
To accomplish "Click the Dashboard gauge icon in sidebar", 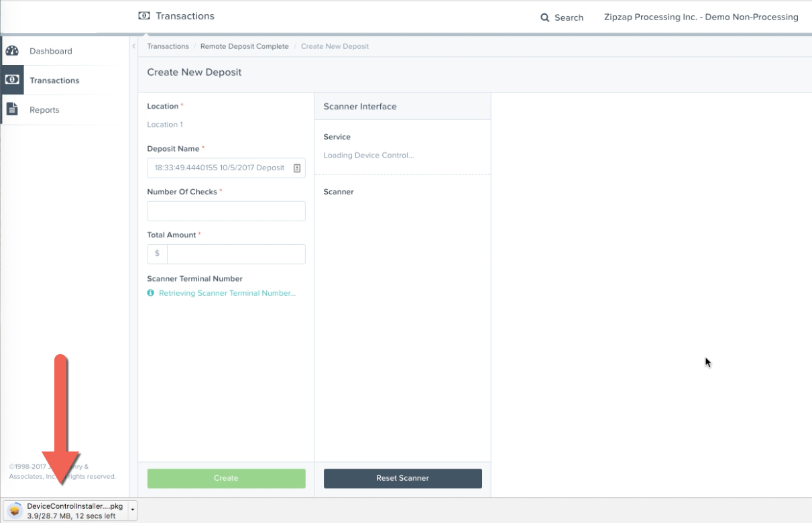I will [x=12, y=51].
